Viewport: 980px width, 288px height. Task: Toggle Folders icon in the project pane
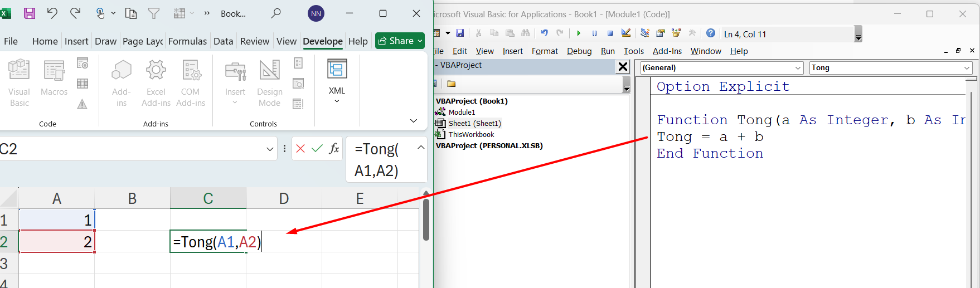[452, 84]
